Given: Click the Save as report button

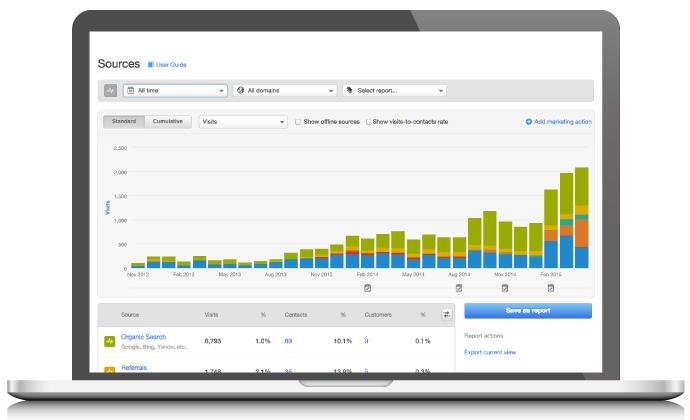Looking at the screenshot, I should pyautogui.click(x=528, y=311).
